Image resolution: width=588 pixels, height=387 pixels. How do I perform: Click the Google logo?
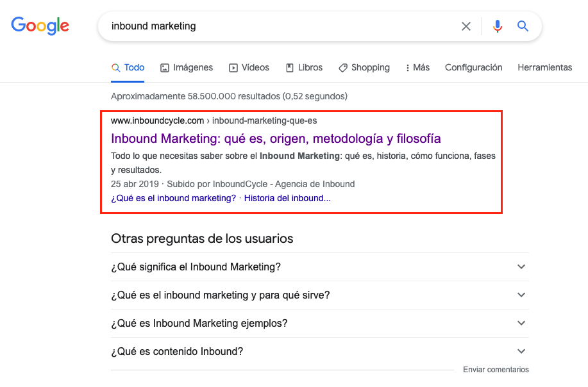40,26
